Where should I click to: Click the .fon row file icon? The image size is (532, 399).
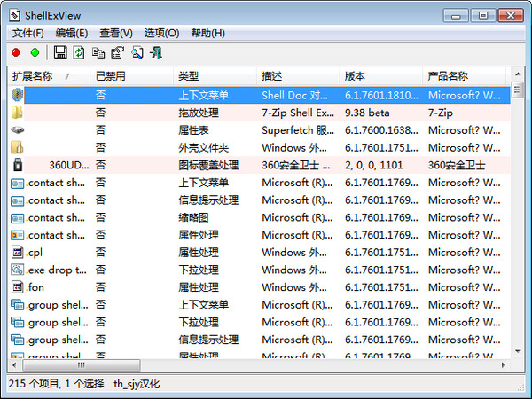click(x=18, y=287)
